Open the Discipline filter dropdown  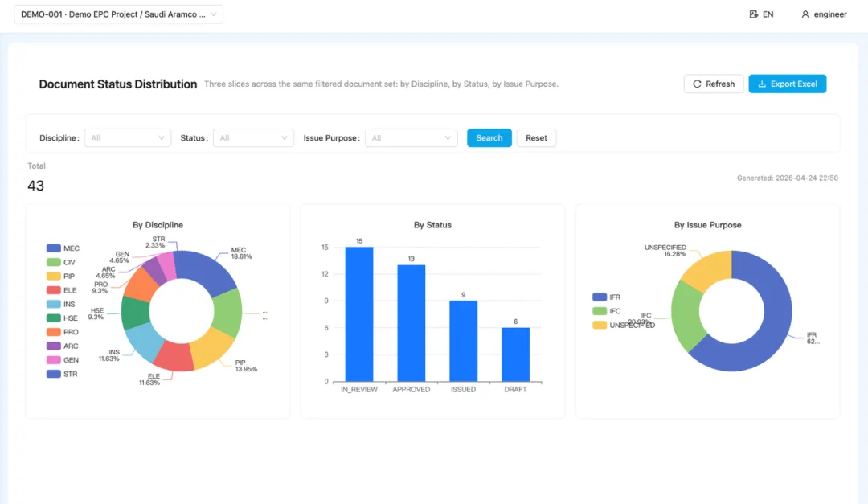click(127, 138)
